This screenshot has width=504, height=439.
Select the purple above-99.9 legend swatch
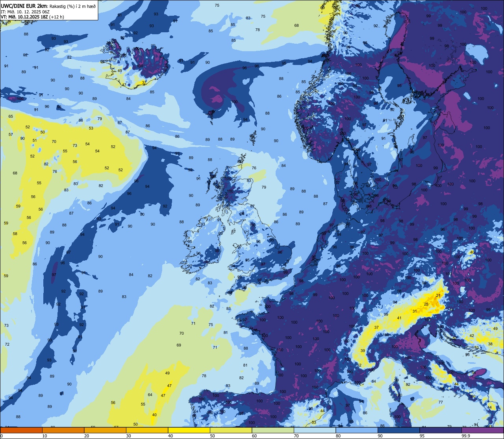point(482,430)
